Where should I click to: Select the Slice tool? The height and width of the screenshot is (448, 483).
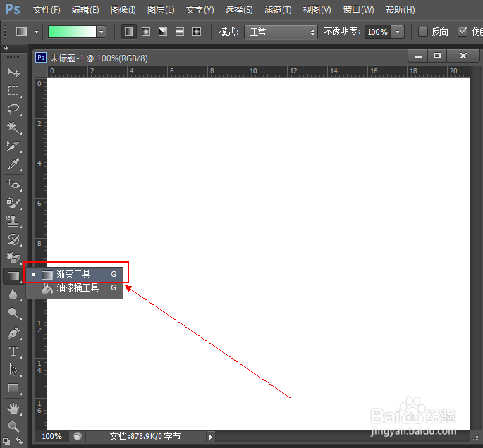[x=13, y=146]
